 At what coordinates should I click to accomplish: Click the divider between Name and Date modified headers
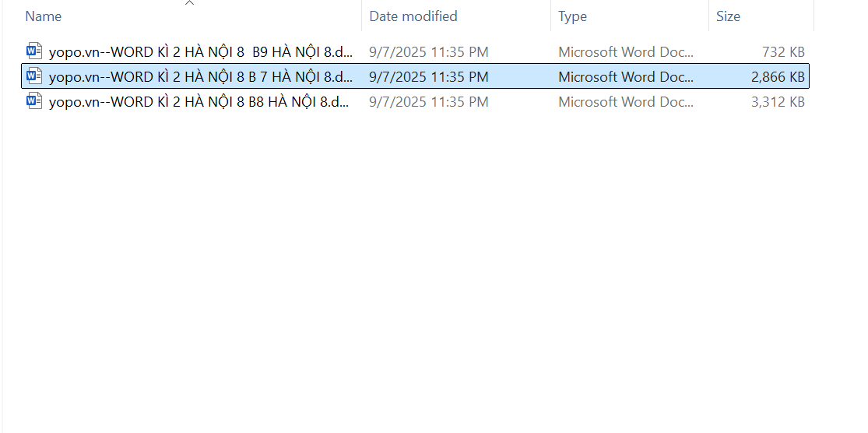pos(362,16)
